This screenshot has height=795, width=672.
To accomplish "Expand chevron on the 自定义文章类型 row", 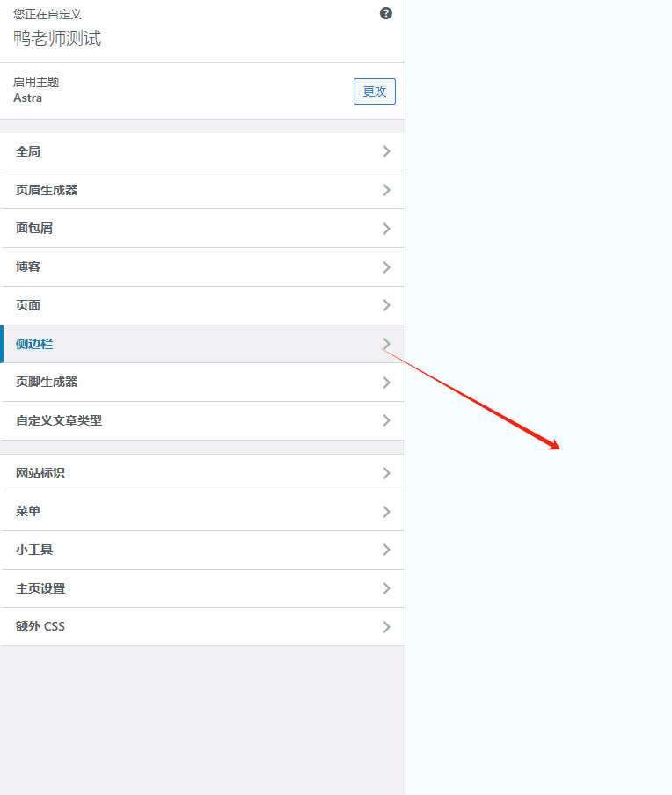I will click(x=386, y=420).
